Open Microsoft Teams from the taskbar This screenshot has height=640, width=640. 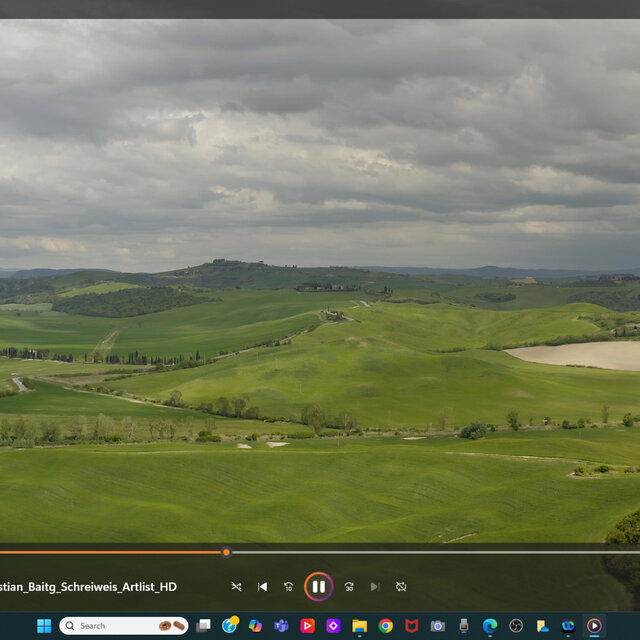coord(282,626)
